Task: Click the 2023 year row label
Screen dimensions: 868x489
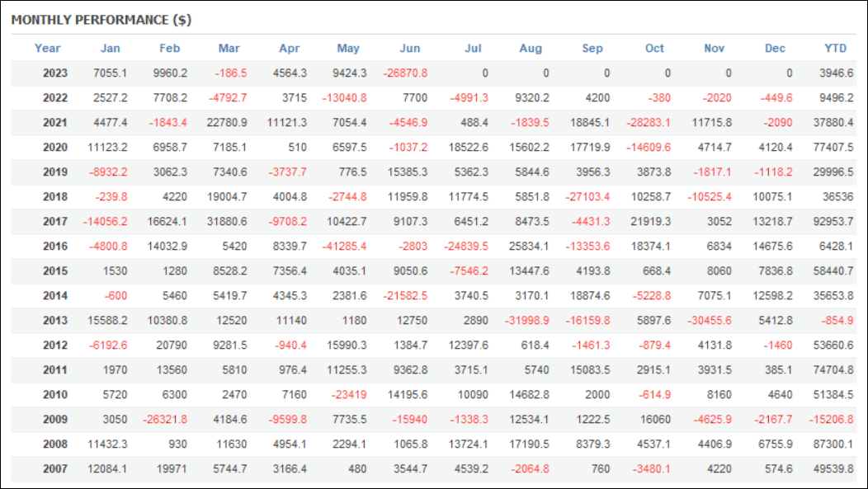Action: 55,73
